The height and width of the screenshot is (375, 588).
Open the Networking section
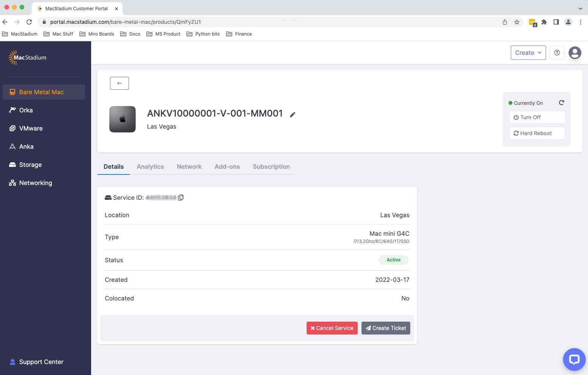35,183
